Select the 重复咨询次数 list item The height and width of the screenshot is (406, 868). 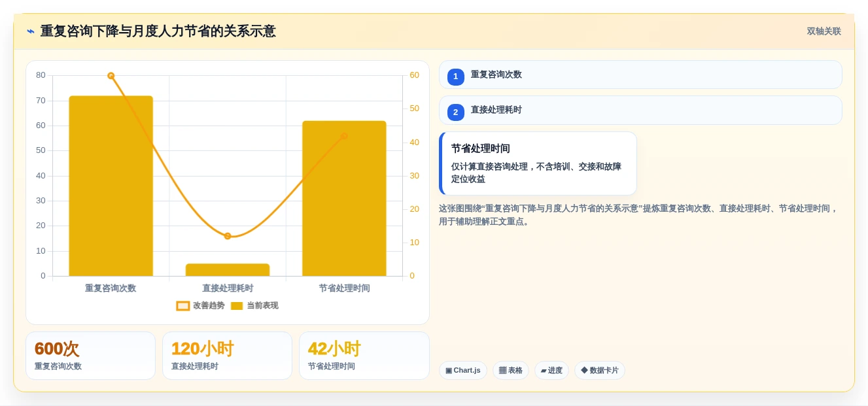click(x=640, y=75)
